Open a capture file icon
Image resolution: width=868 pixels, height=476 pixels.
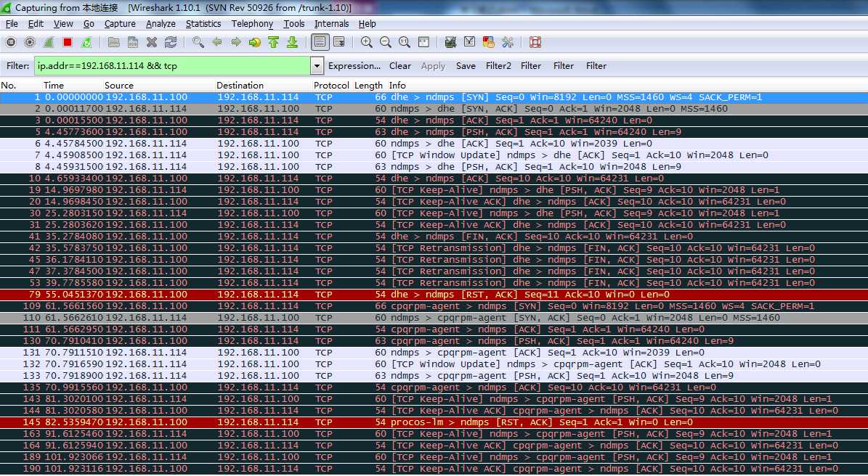tap(114, 43)
